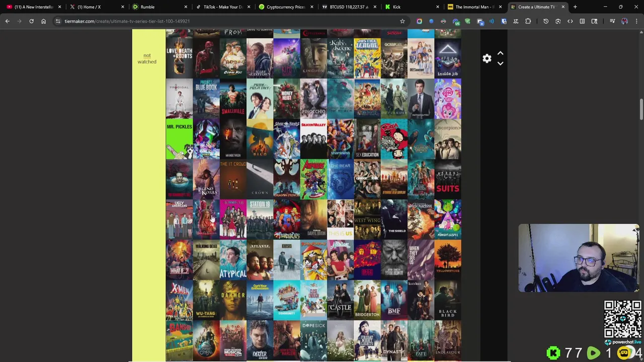
Task: Select the Castle poster
Action: (x=341, y=300)
